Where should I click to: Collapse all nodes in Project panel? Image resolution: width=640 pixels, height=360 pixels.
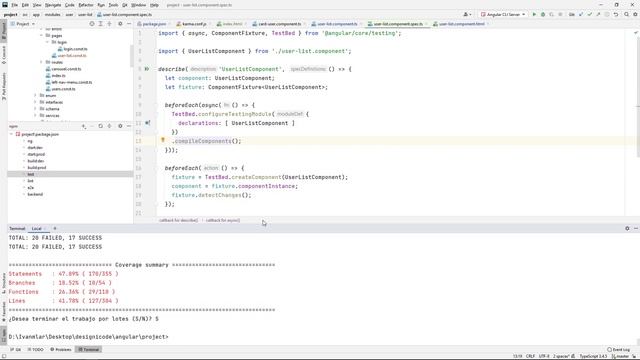click(109, 24)
